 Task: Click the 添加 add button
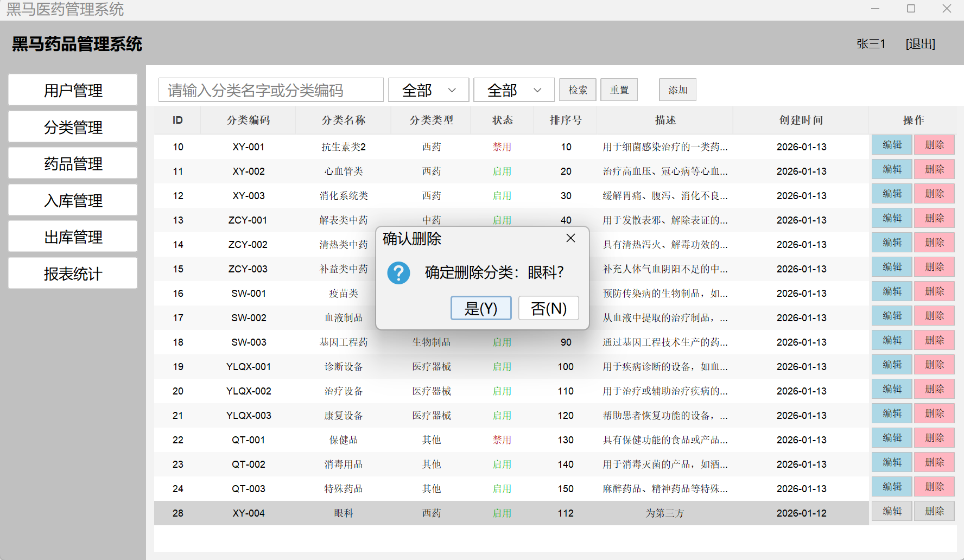tap(677, 90)
